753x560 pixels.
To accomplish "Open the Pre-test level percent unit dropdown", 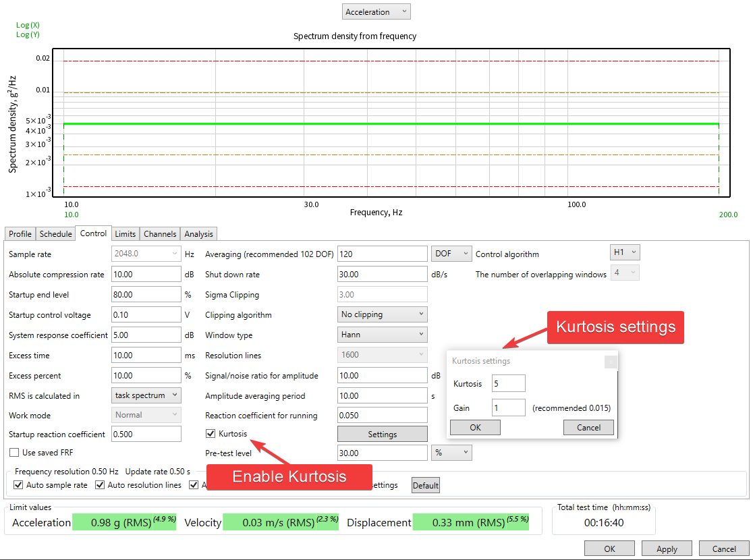I will click(451, 453).
